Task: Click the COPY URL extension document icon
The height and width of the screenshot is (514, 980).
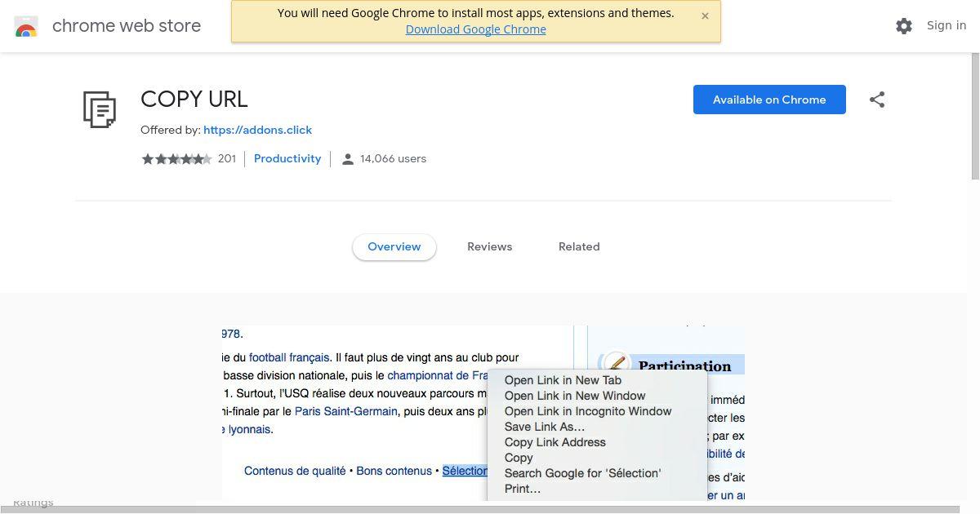Action: (x=100, y=109)
